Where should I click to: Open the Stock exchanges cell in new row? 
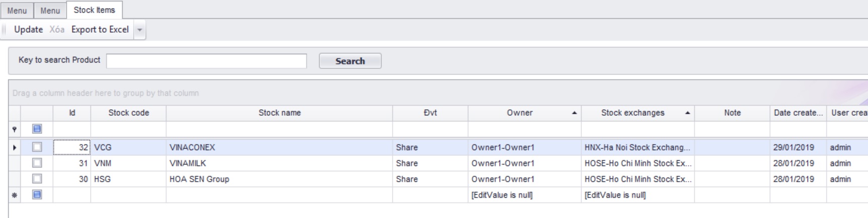point(638,195)
